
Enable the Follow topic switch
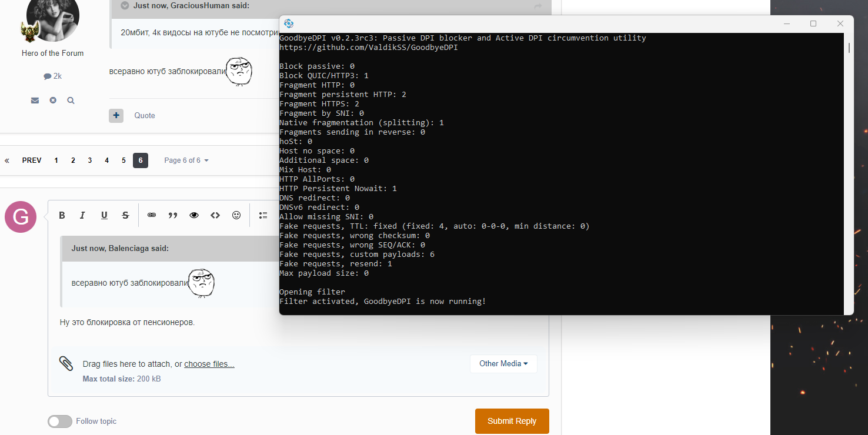click(60, 421)
